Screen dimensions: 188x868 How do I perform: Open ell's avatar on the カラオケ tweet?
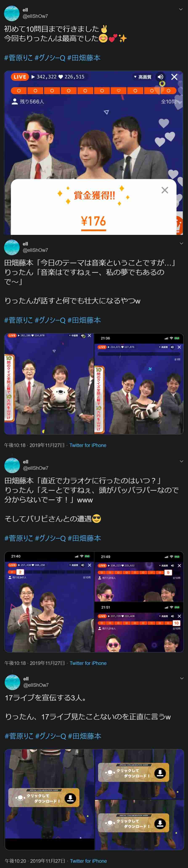point(12,465)
